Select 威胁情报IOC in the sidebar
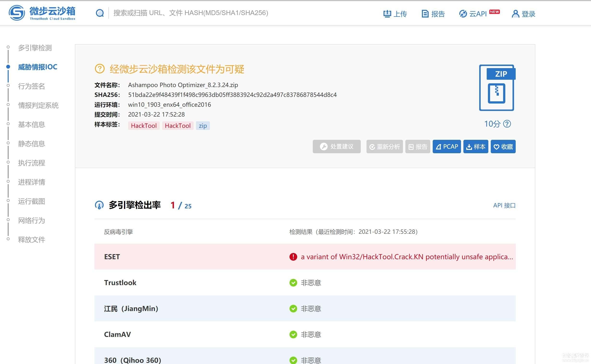Viewport: 591px width, 364px height. pyautogui.click(x=38, y=67)
